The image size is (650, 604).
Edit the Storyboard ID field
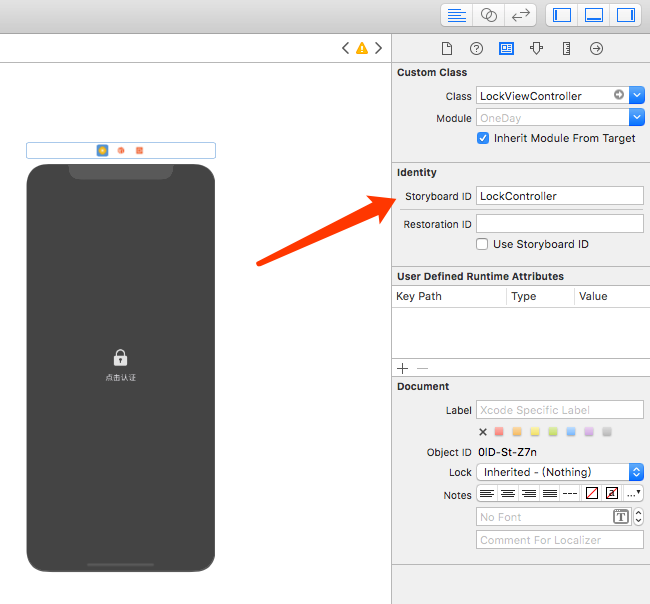560,196
